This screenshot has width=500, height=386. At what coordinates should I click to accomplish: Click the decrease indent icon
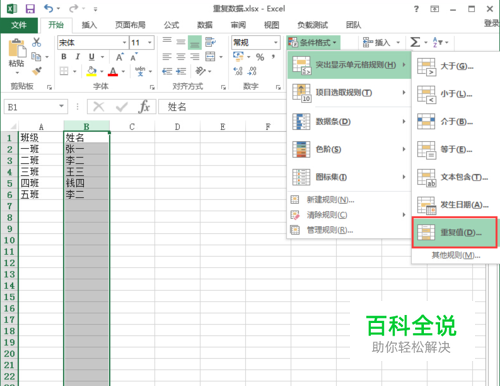167,71
